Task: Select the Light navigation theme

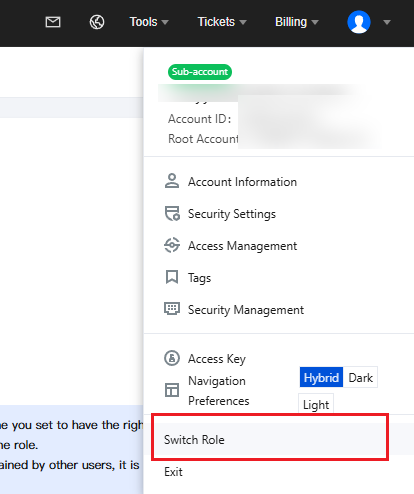Action: click(316, 405)
